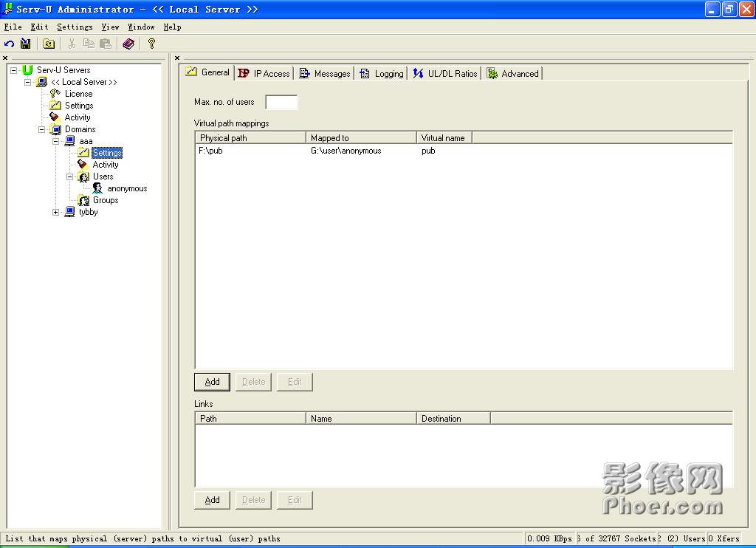Click the aaa domain computer icon
Image resolution: width=756 pixels, height=548 pixels.
[x=70, y=141]
